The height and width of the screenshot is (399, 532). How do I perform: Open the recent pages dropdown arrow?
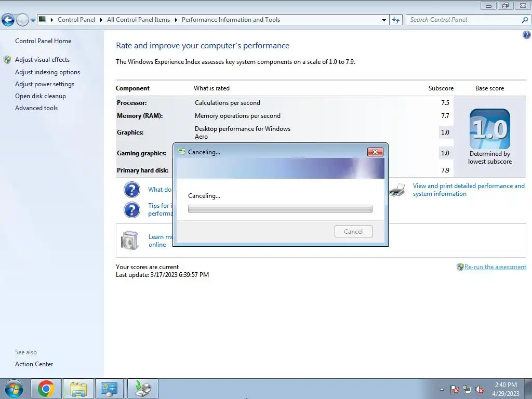point(33,20)
